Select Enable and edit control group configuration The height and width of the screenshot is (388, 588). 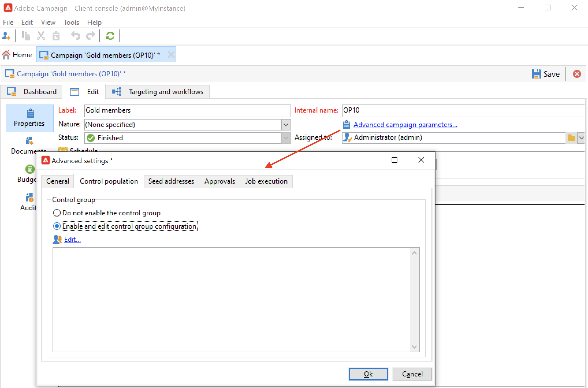(x=57, y=226)
